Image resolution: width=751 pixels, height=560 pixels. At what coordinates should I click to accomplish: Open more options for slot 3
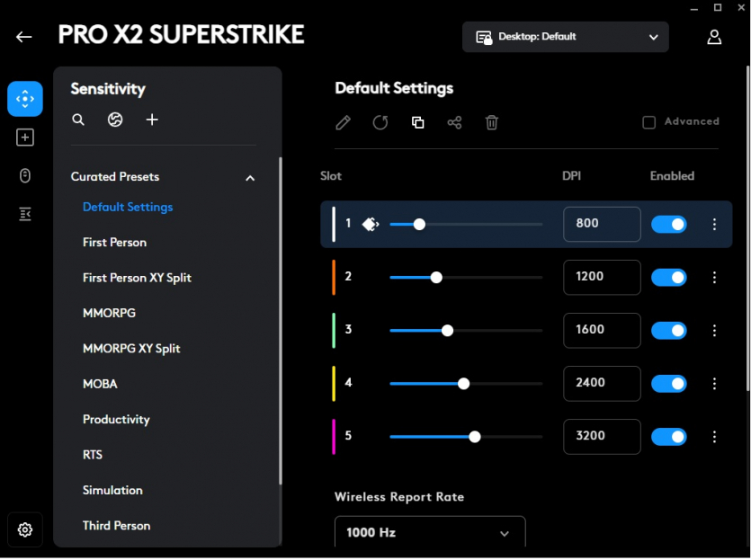[715, 331]
